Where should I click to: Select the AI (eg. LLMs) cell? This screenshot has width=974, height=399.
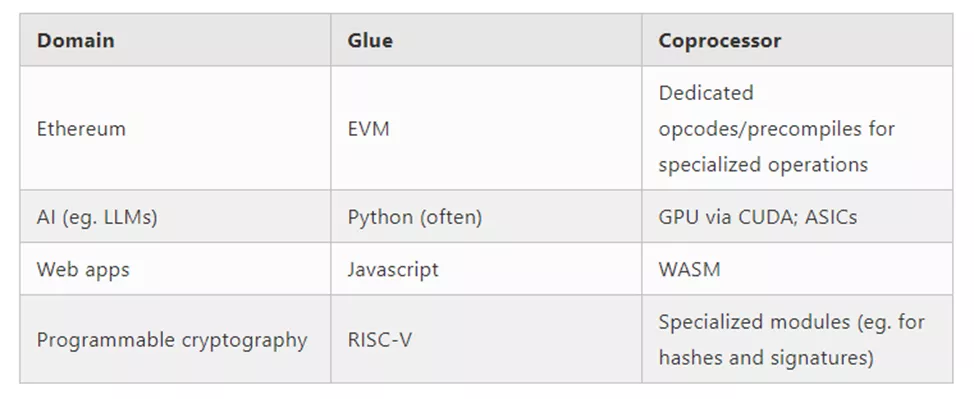point(175,217)
